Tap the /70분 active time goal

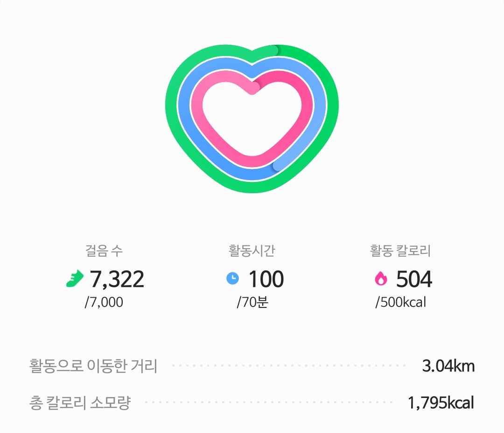252,302
